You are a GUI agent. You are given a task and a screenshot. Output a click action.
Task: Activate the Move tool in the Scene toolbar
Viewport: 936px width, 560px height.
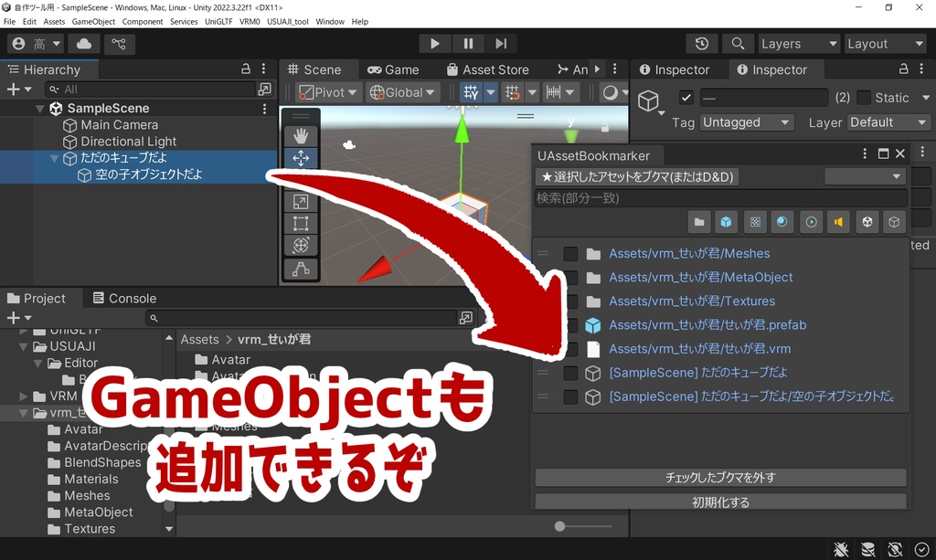303,157
